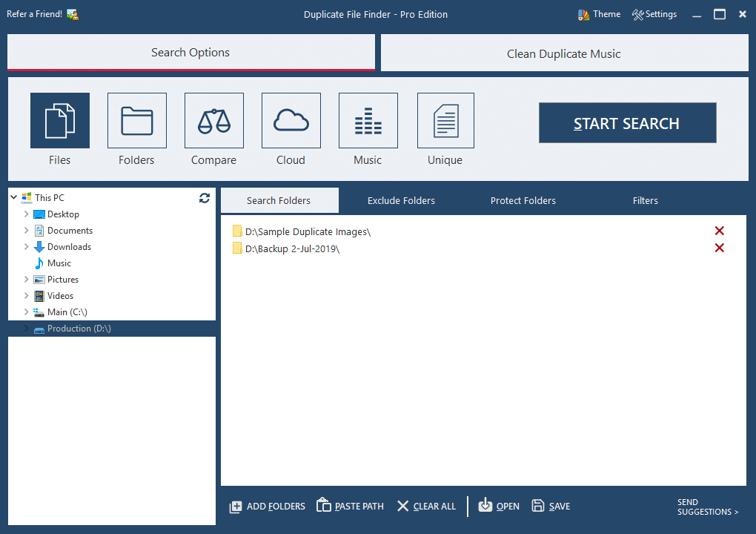Expand the Main (C:) drive node
This screenshot has width=756, height=534.
[25, 311]
